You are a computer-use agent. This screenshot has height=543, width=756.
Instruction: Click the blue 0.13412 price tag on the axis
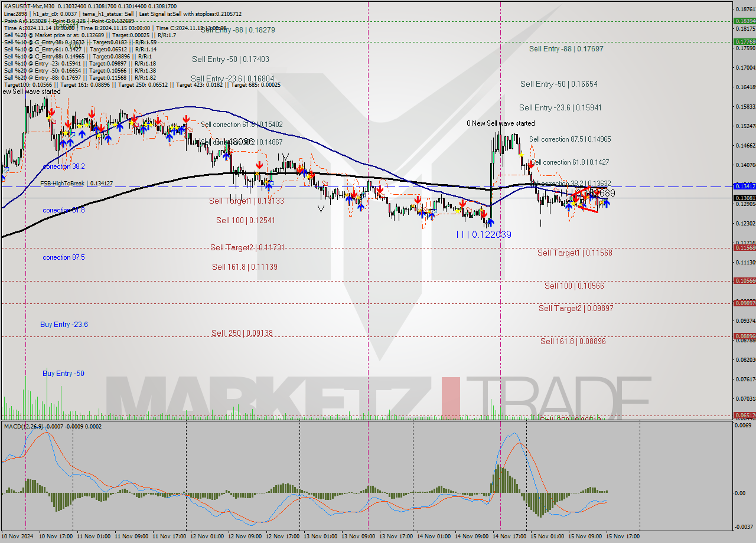click(x=744, y=186)
